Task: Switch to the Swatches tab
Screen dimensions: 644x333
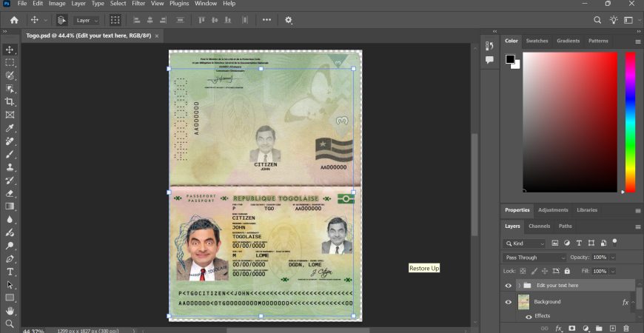Action: coord(537,41)
